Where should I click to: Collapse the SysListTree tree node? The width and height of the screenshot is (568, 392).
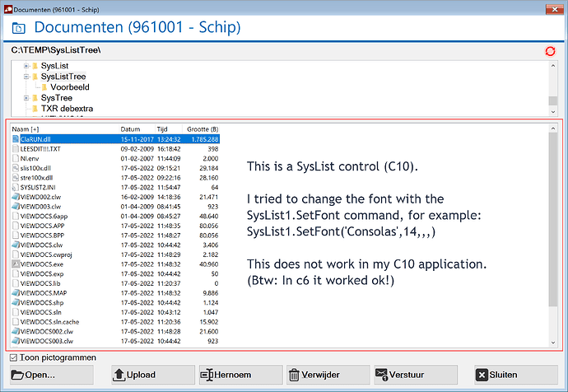point(26,77)
